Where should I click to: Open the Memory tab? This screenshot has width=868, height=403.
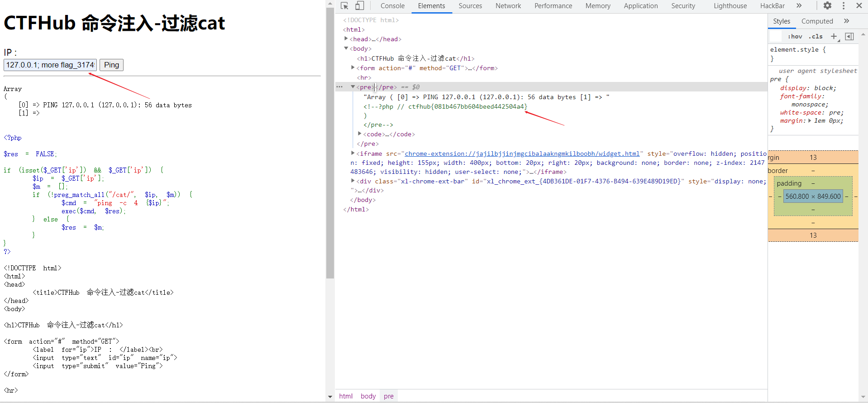point(598,6)
